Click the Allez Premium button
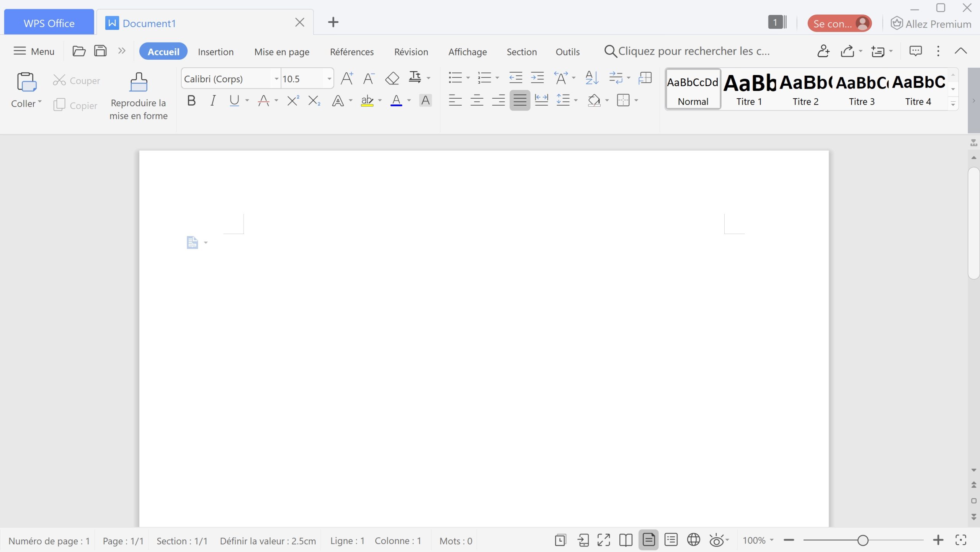The height and width of the screenshot is (552, 980). click(931, 24)
